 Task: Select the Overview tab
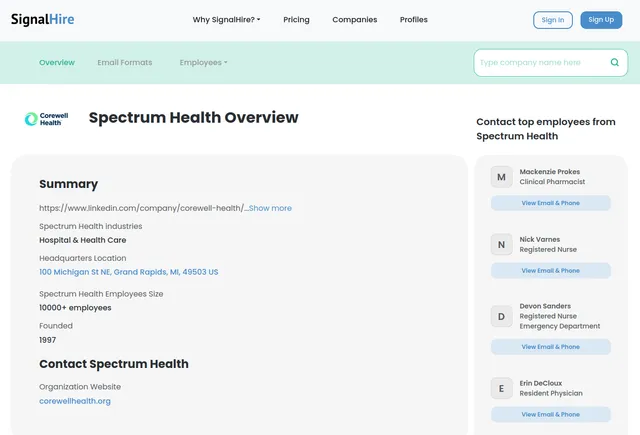click(57, 62)
